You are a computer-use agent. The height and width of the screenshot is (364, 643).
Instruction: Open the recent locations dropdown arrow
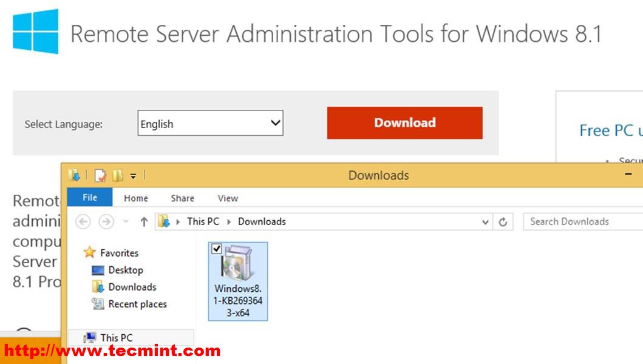tap(126, 222)
